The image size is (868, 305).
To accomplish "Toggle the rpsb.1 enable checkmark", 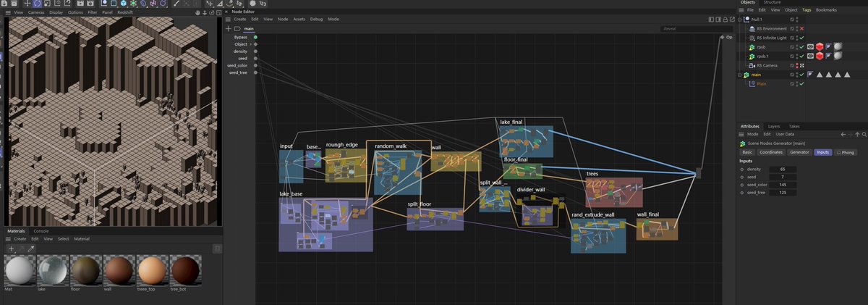I will click(802, 56).
